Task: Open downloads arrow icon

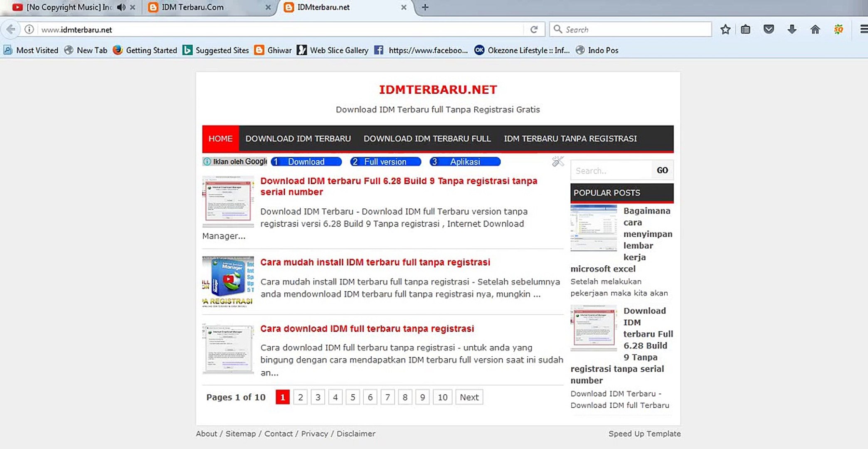Action: click(x=792, y=30)
